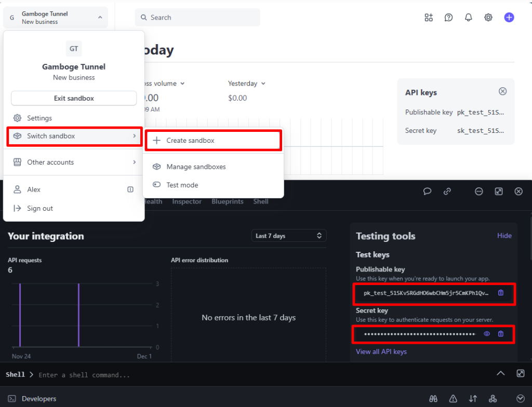532x407 pixels.
Task: Click the Exit sandbox button
Action: pyautogui.click(x=74, y=98)
